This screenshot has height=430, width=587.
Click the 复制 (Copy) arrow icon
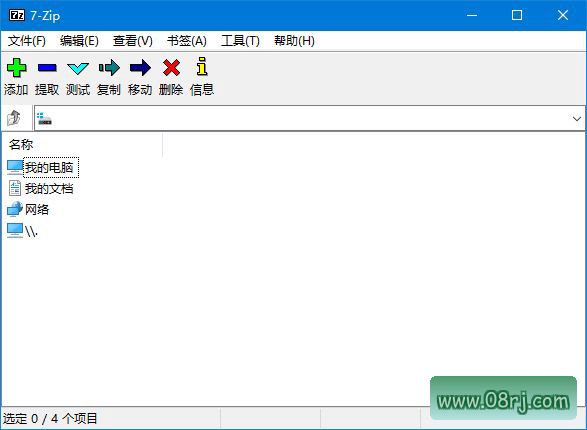click(x=109, y=68)
